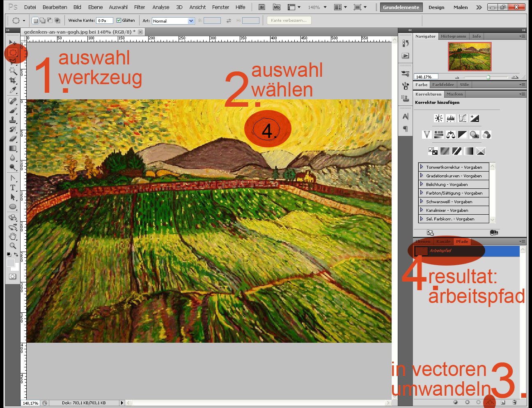Select the Malen workspace
Screen dimensions: 532x408
(x=461, y=7)
